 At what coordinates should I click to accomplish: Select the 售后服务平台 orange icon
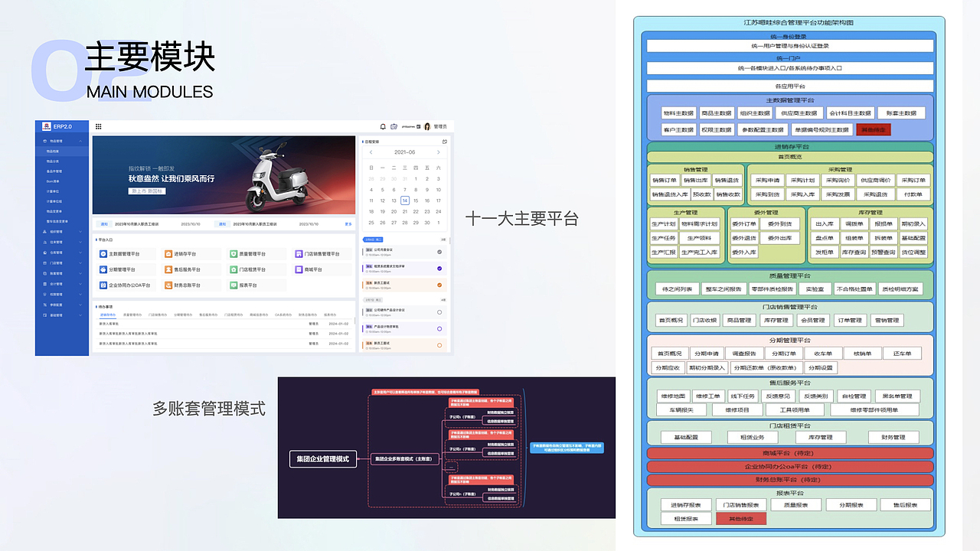point(168,269)
